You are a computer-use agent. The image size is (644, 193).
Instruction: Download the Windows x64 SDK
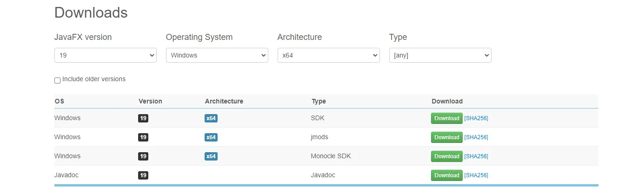point(447,118)
